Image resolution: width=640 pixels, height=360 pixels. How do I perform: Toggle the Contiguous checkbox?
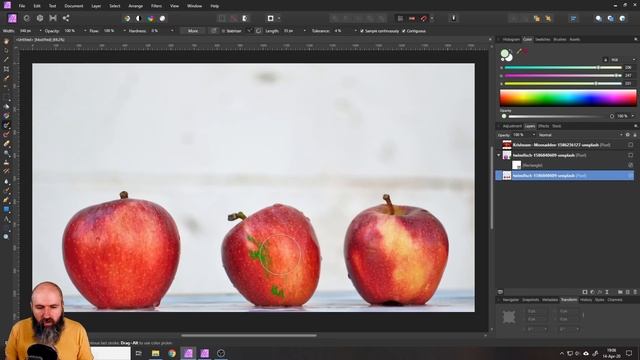coord(404,31)
